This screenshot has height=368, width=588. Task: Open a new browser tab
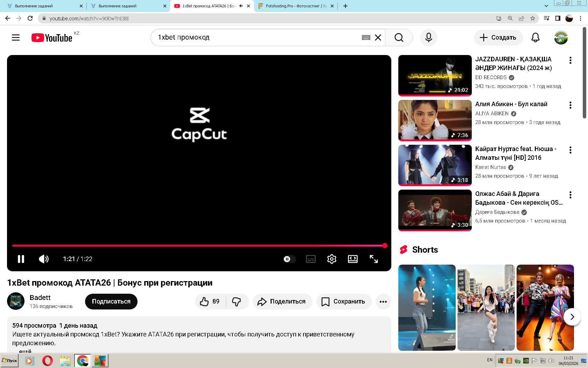click(345, 6)
